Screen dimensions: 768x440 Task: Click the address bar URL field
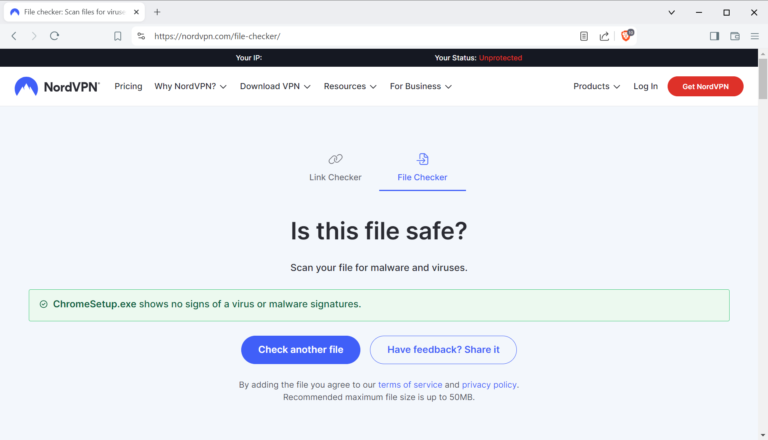coord(350,36)
